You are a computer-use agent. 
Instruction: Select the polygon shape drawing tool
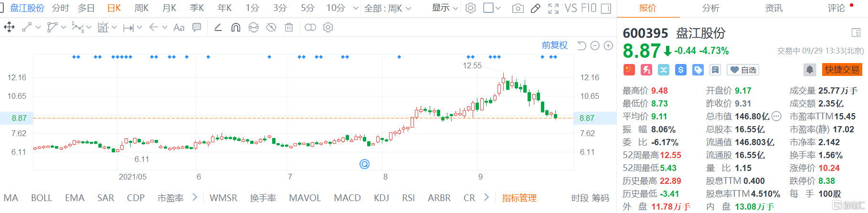pyautogui.click(x=52, y=27)
